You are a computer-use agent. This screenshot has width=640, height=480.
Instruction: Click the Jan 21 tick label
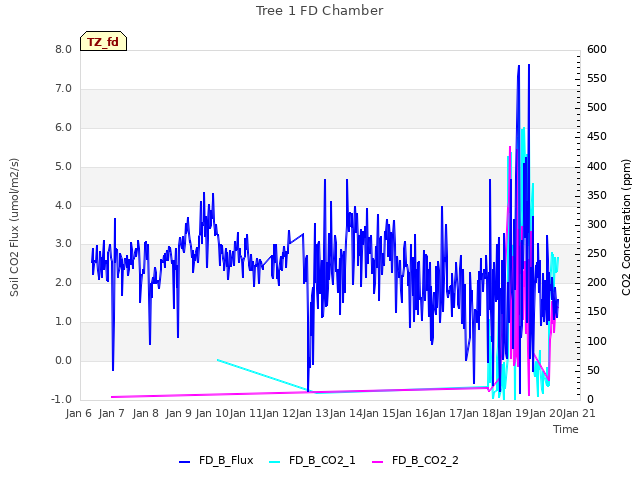pyautogui.click(x=579, y=413)
